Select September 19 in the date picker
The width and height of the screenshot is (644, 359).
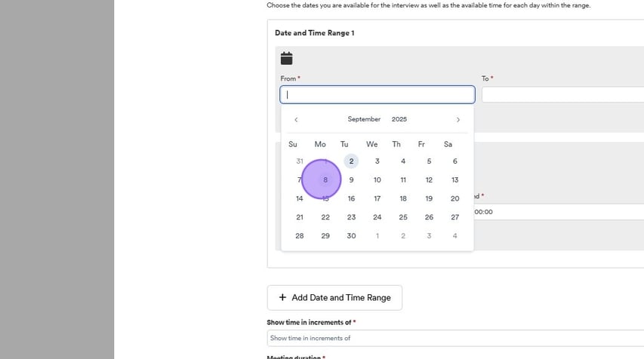click(429, 198)
